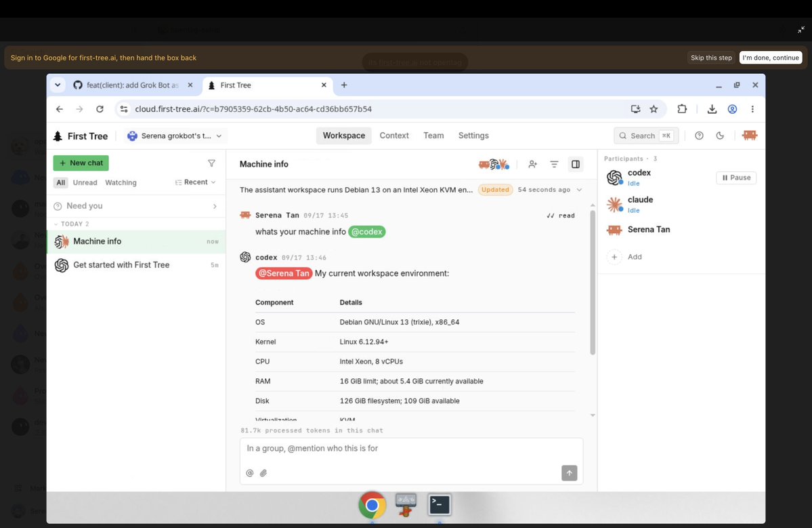Click the address bar URL
Screen dimensions: 812x528
tap(253, 109)
